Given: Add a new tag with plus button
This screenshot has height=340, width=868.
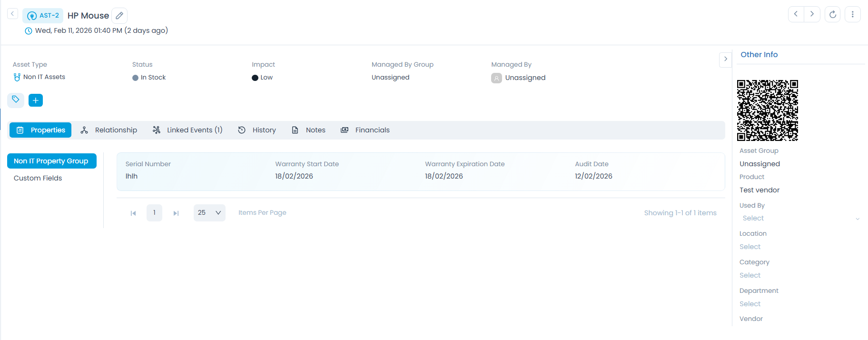Looking at the screenshot, I should pyautogui.click(x=36, y=100).
